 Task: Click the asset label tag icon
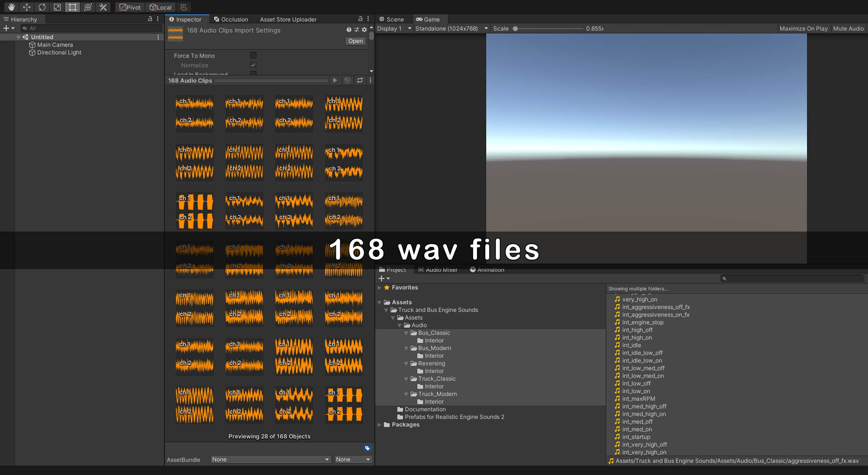(x=367, y=448)
